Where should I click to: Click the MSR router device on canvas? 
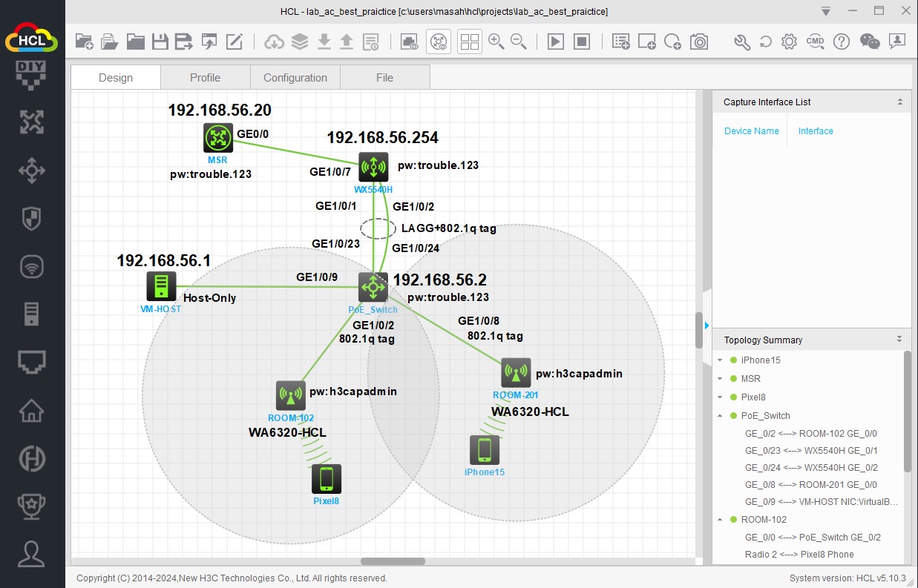point(218,138)
